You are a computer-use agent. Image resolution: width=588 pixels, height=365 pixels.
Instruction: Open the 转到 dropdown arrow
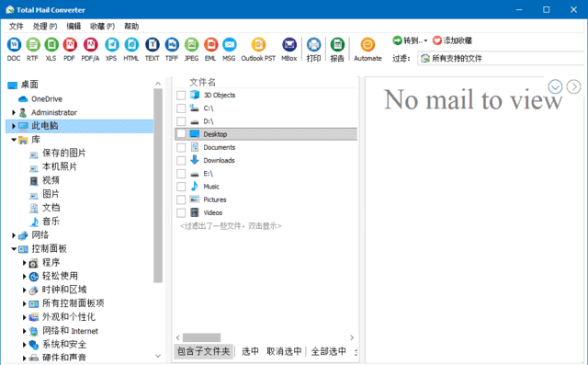pos(425,40)
